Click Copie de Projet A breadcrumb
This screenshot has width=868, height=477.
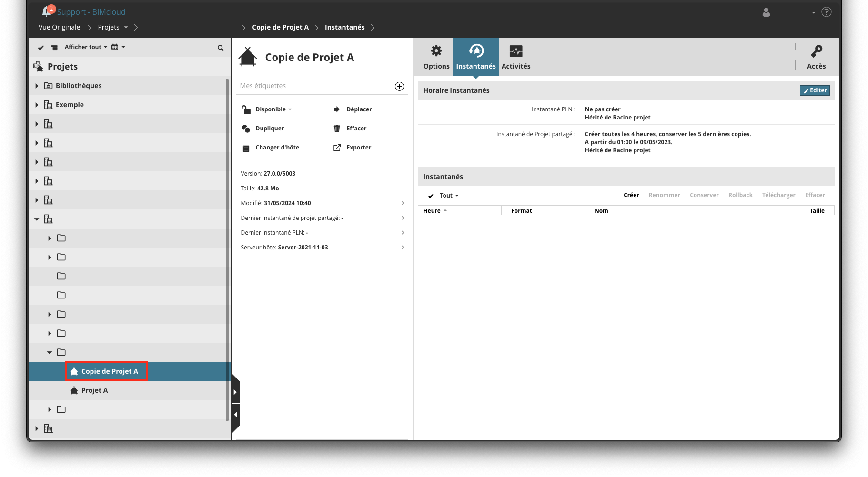point(280,27)
